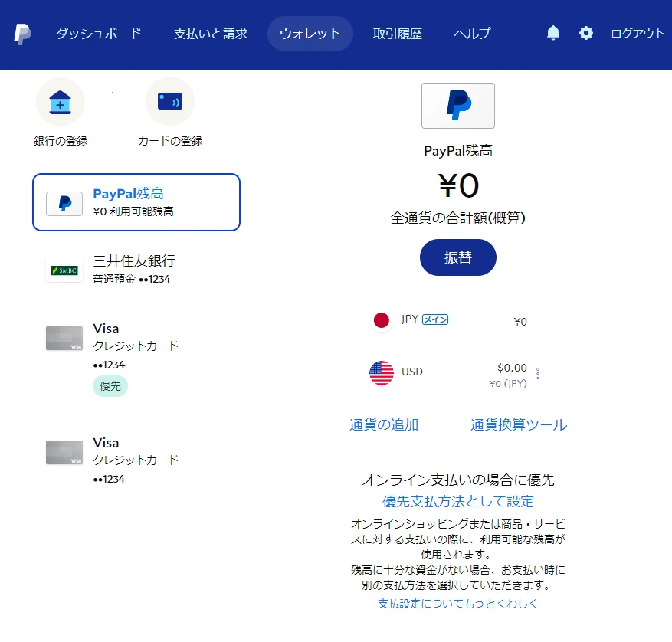Click the 振替 transfer button

457,257
